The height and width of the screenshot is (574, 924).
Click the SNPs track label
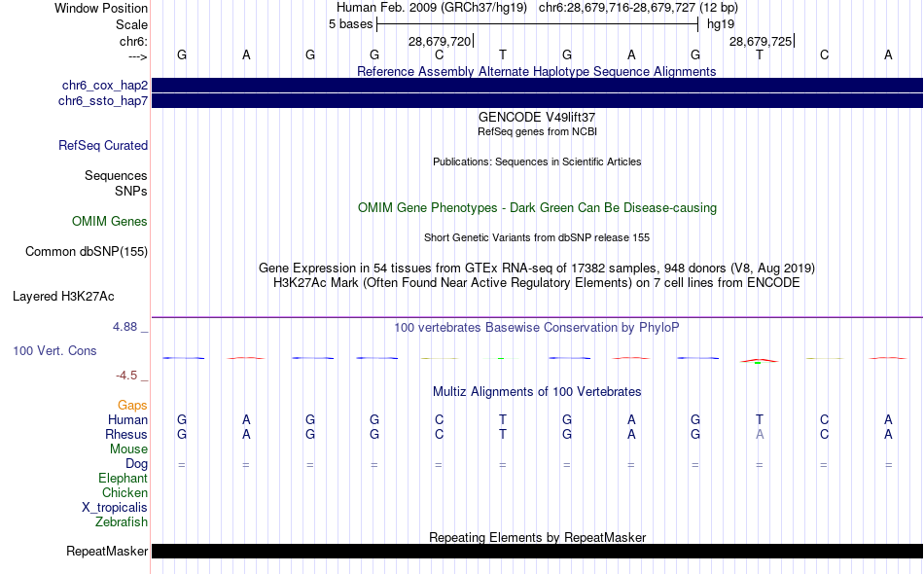tap(131, 191)
